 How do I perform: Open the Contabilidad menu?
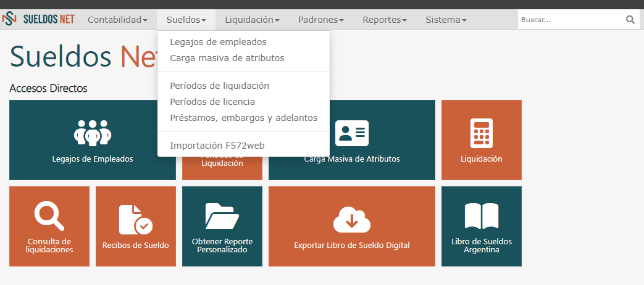117,19
